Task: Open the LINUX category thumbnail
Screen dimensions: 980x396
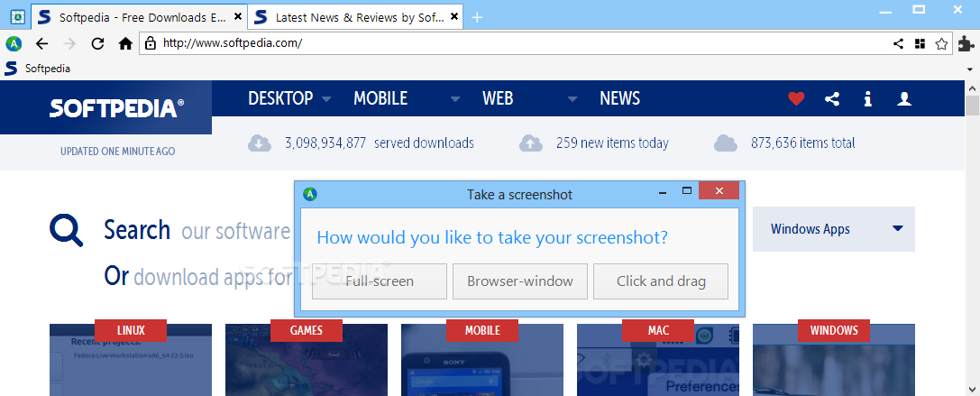Action: pyautogui.click(x=131, y=359)
